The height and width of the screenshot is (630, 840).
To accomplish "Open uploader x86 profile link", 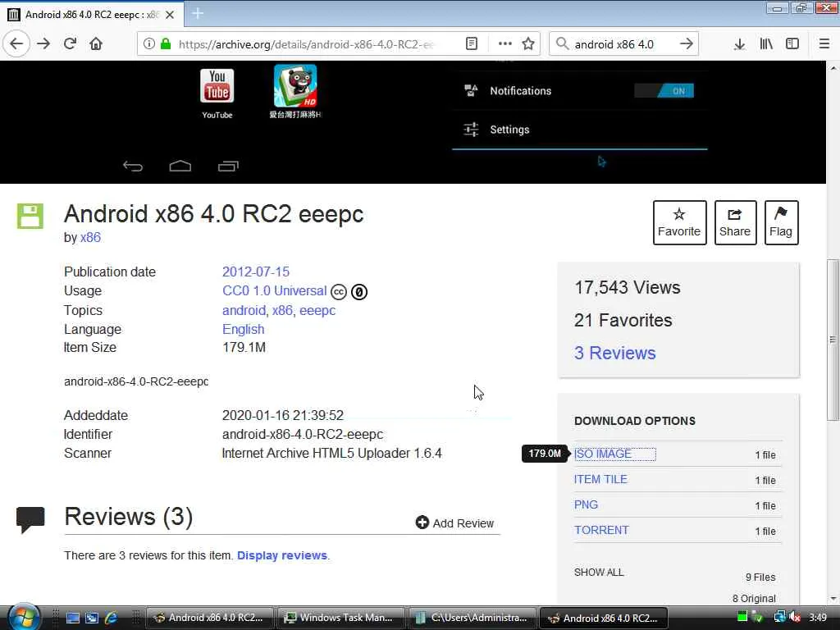I will click(90, 237).
